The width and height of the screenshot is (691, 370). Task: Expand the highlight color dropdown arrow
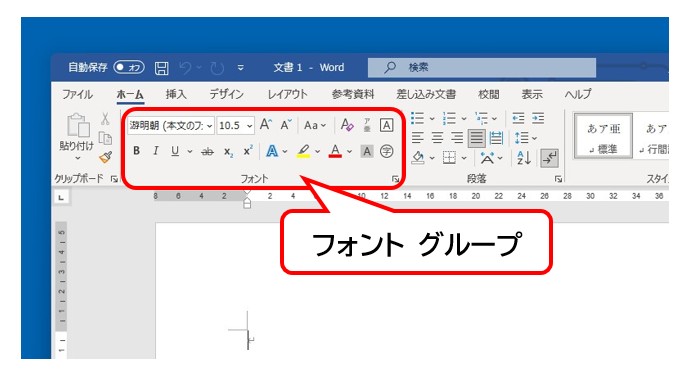pyautogui.click(x=318, y=152)
